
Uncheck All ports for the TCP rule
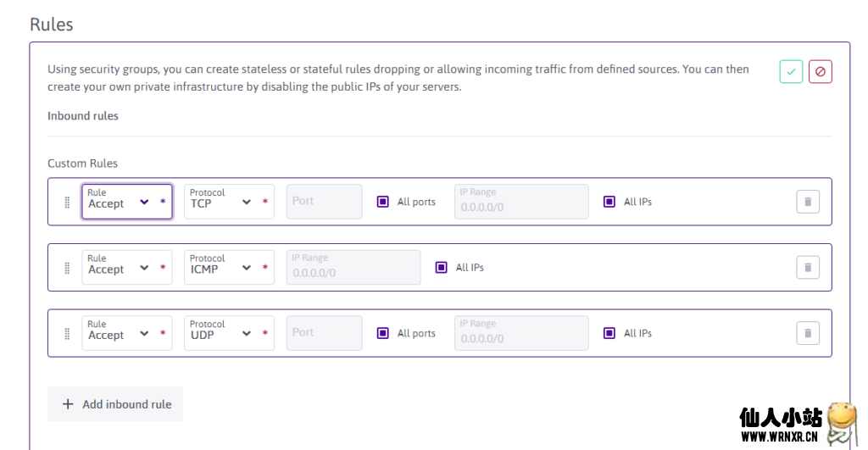383,202
